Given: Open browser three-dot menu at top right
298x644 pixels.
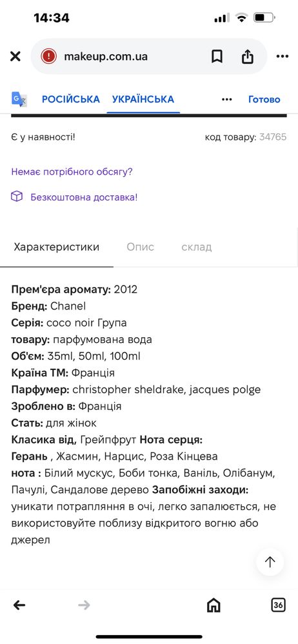Looking at the screenshot, I should pyautogui.click(x=283, y=56).
